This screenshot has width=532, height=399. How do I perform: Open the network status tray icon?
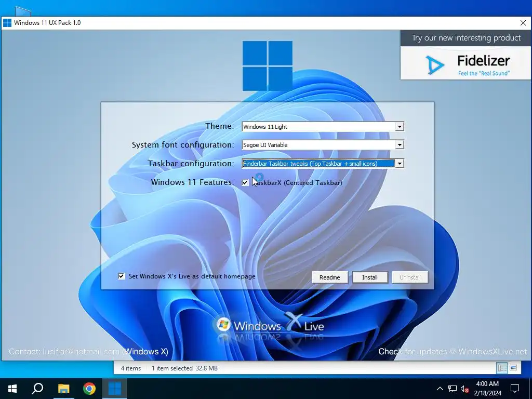pos(453,389)
